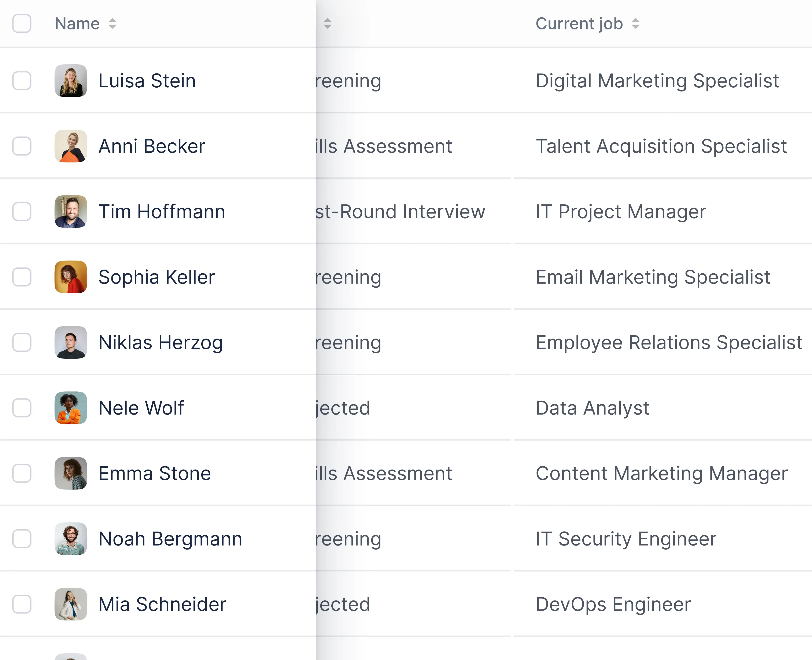Click Niklas Herzog's profile photo

pyautogui.click(x=71, y=342)
